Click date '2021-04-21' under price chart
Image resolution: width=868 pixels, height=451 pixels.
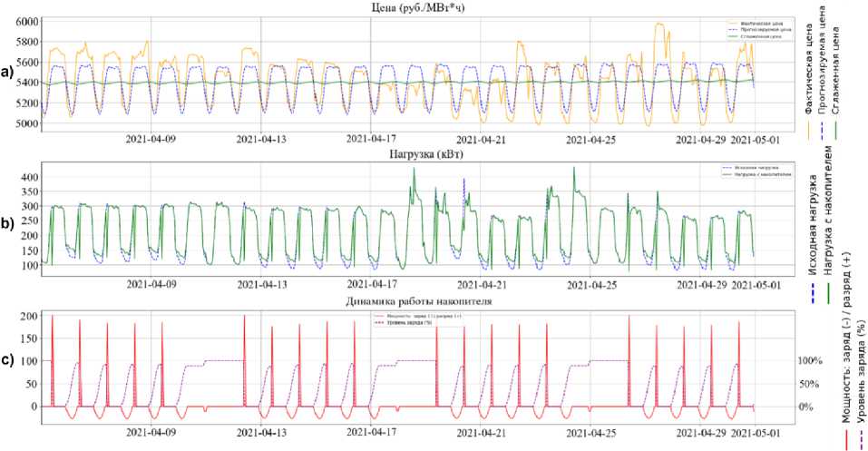point(481,140)
